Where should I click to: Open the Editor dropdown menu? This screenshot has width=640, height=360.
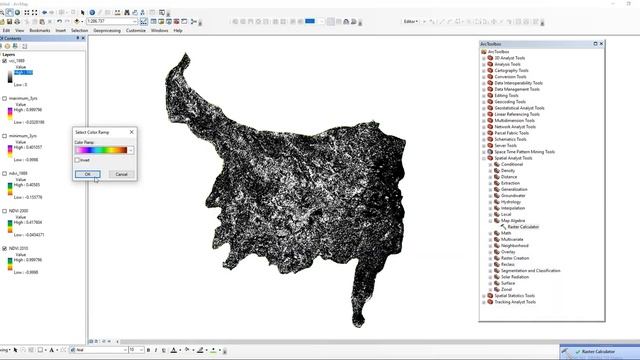[411, 21]
